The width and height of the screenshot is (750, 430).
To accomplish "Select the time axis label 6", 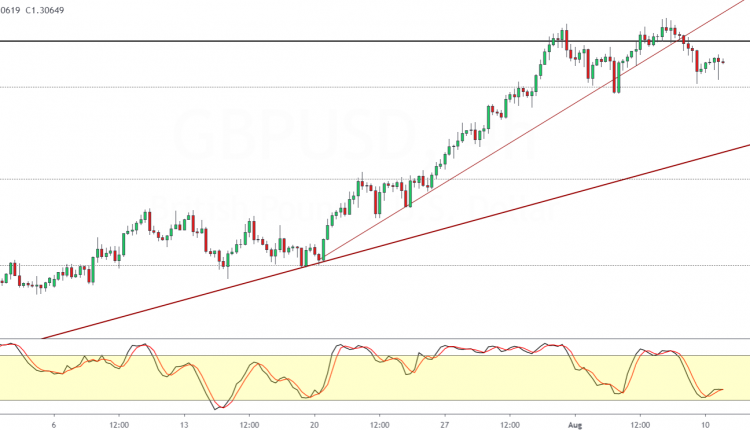I will point(54,425).
